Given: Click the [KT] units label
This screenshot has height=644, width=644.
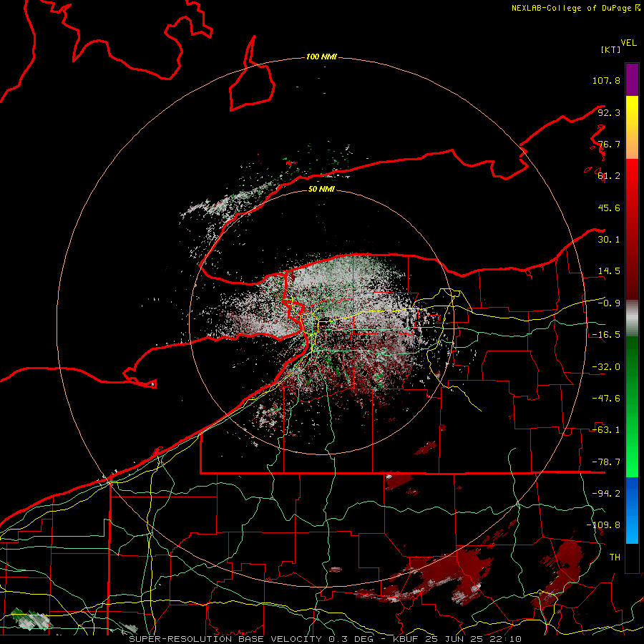Looking at the screenshot, I should [x=610, y=49].
